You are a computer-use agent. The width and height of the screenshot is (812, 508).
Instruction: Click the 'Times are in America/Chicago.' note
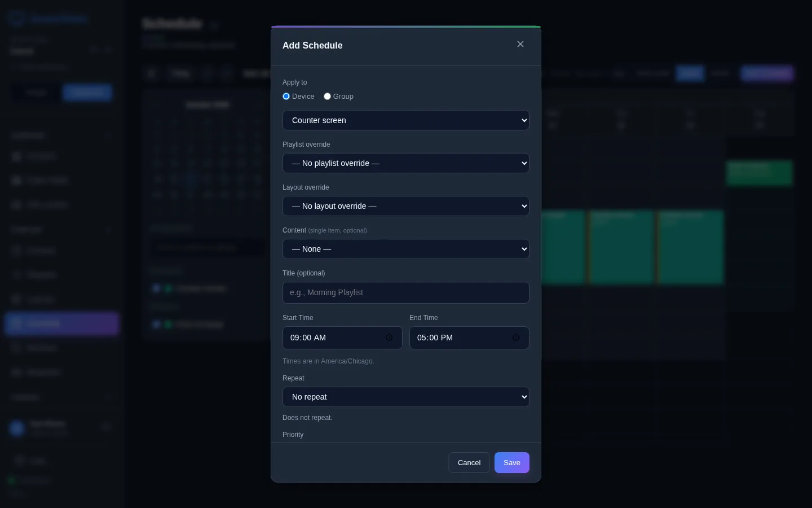tap(328, 361)
